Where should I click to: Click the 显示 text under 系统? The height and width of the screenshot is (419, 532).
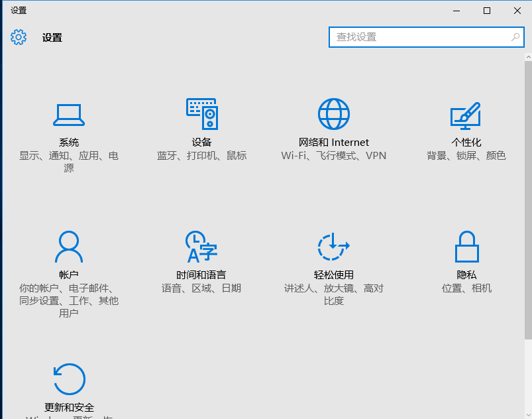tap(30, 155)
